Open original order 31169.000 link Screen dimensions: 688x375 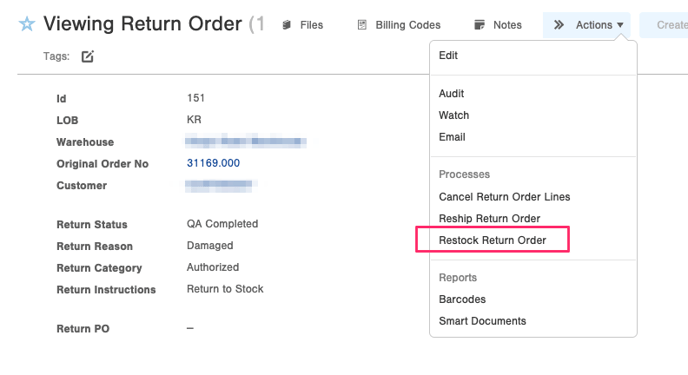[213, 163]
